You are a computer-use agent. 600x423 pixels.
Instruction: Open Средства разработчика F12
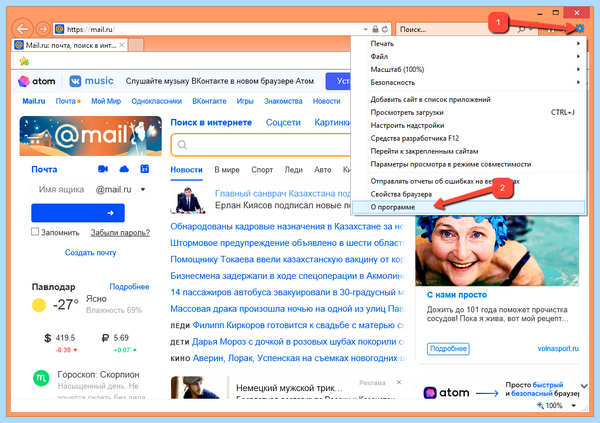tap(469, 138)
